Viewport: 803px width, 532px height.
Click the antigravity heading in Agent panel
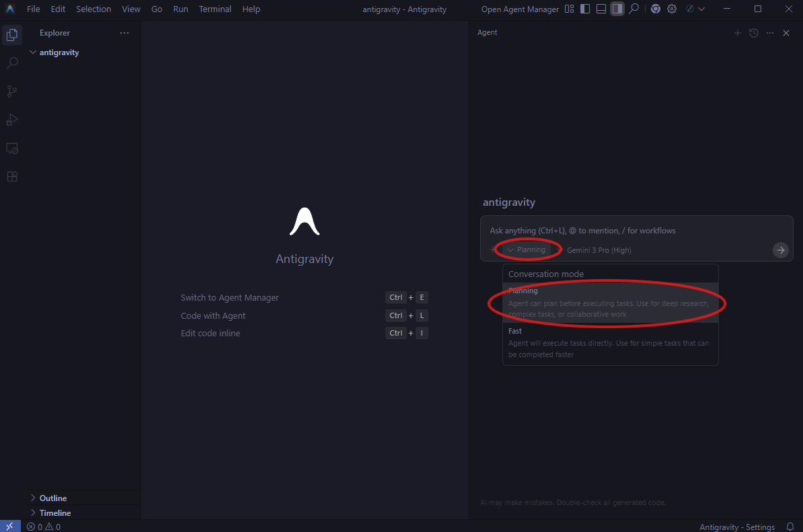click(508, 202)
